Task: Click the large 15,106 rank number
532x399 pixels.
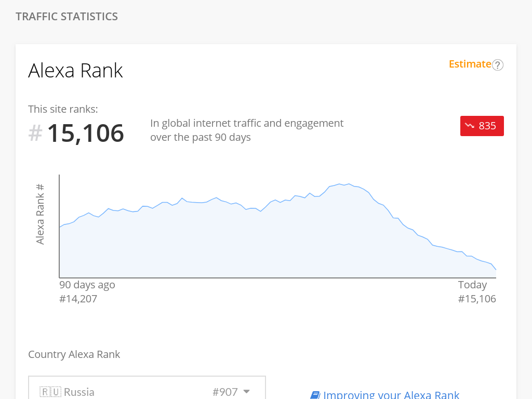Action: (85, 133)
